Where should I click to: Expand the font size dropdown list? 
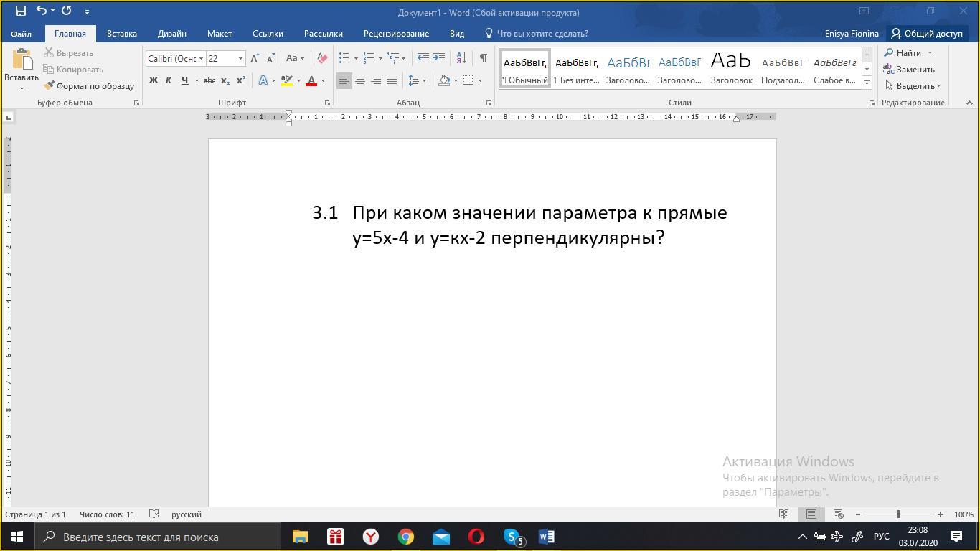240,59
